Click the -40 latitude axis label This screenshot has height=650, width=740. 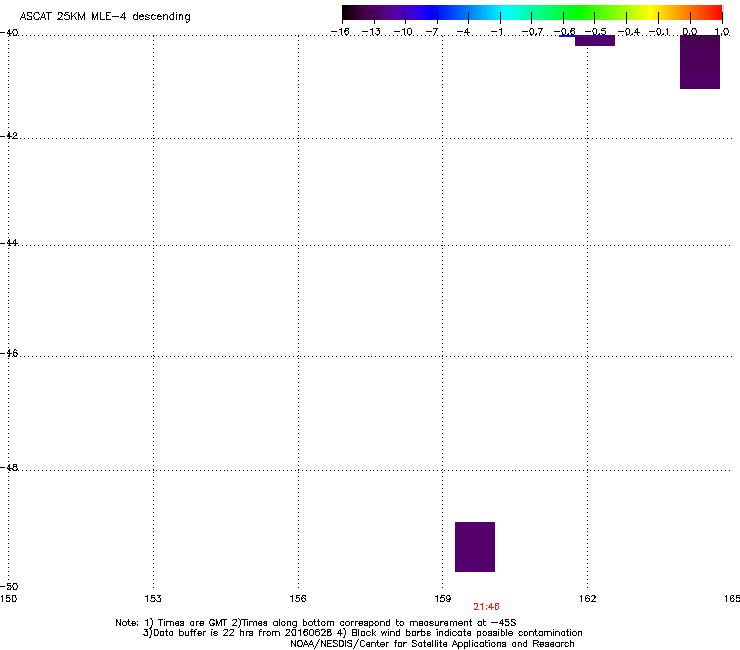point(9,33)
